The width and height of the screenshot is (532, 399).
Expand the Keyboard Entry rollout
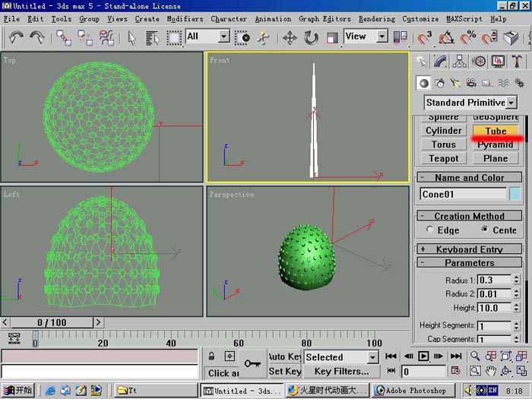coord(469,249)
